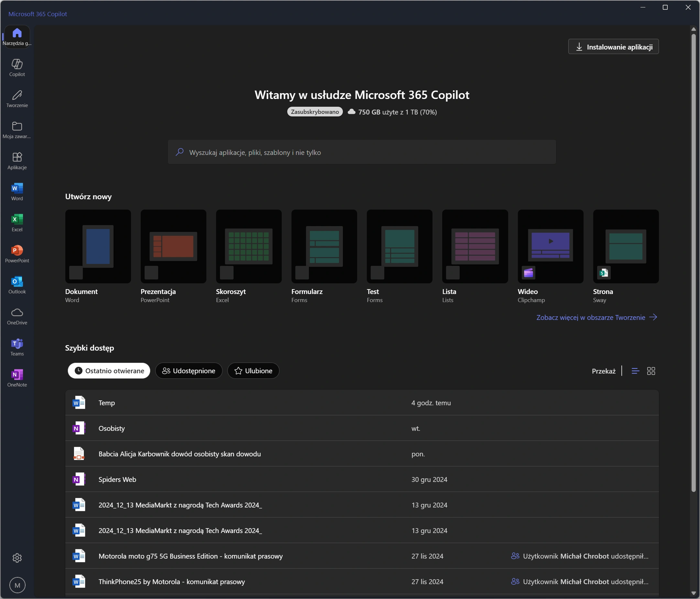Click the scrollbar down arrow
This screenshot has height=599, width=700.
click(694, 593)
